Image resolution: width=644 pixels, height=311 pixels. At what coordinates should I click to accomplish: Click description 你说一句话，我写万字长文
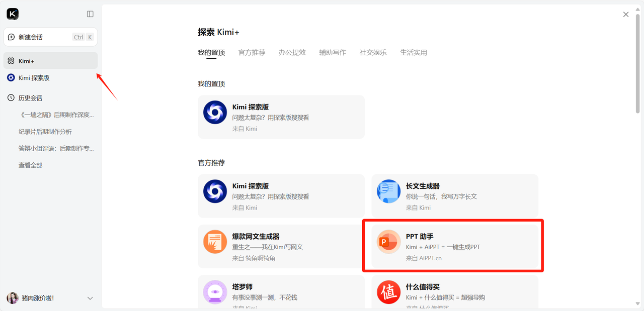(x=441, y=196)
